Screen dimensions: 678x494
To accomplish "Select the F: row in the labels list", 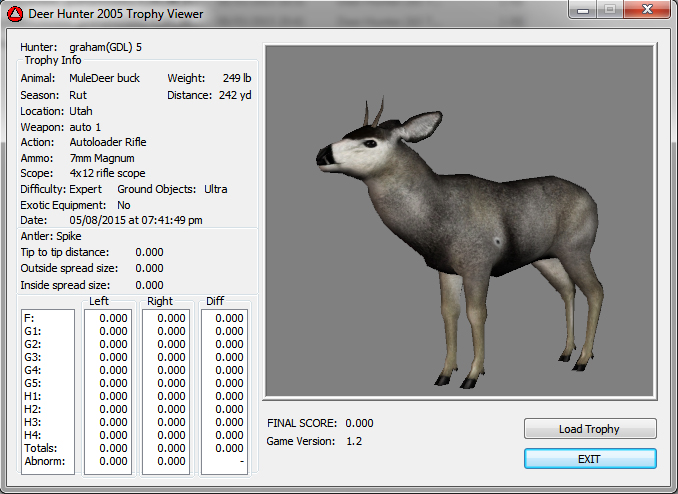I will click(x=29, y=318).
